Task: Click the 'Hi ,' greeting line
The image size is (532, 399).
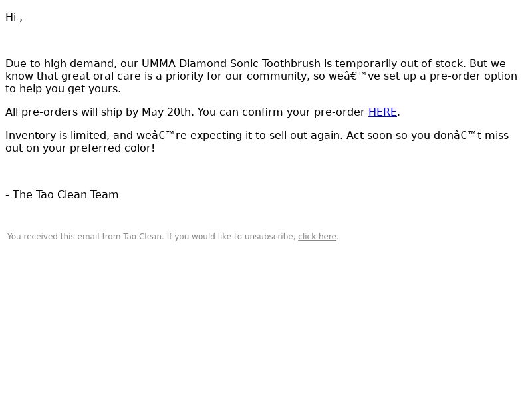Action: click(14, 17)
